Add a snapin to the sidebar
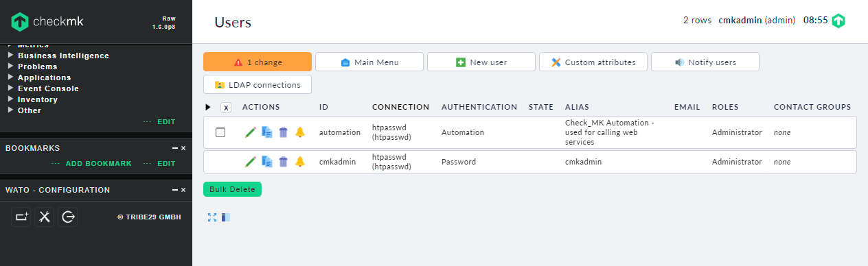The image size is (868, 266). [x=22, y=217]
